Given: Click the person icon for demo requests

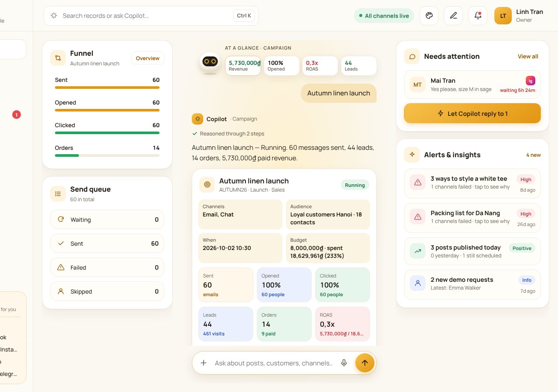Looking at the screenshot, I should [418, 284].
